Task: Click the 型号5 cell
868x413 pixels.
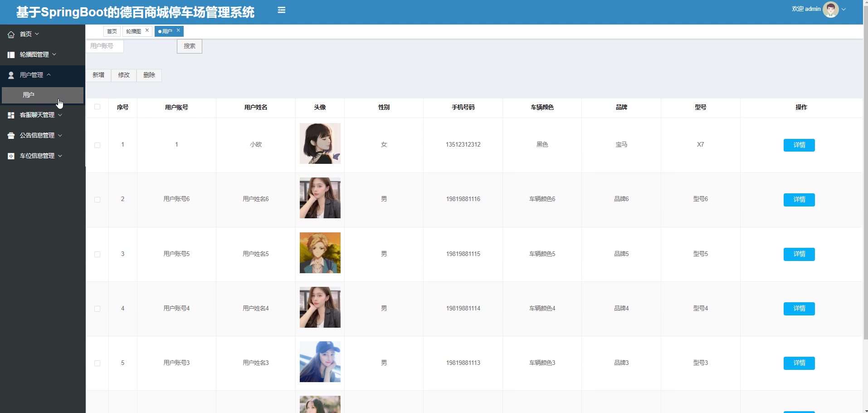Action: [x=701, y=254]
